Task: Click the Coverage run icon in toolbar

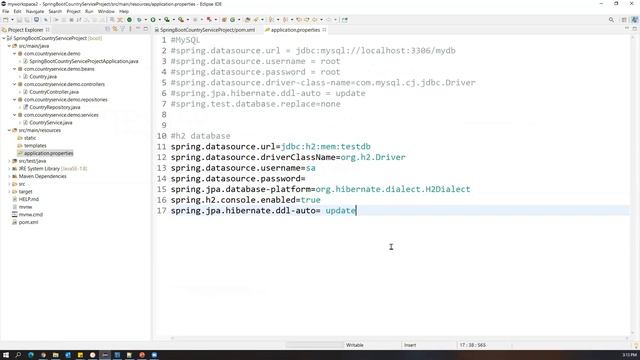Action: 167,20
